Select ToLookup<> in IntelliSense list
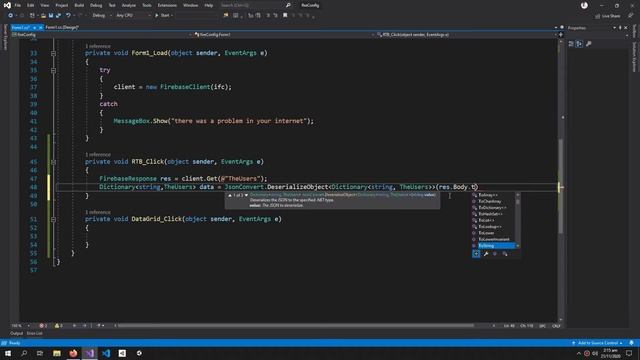The image size is (640, 360). pyautogui.click(x=494, y=227)
